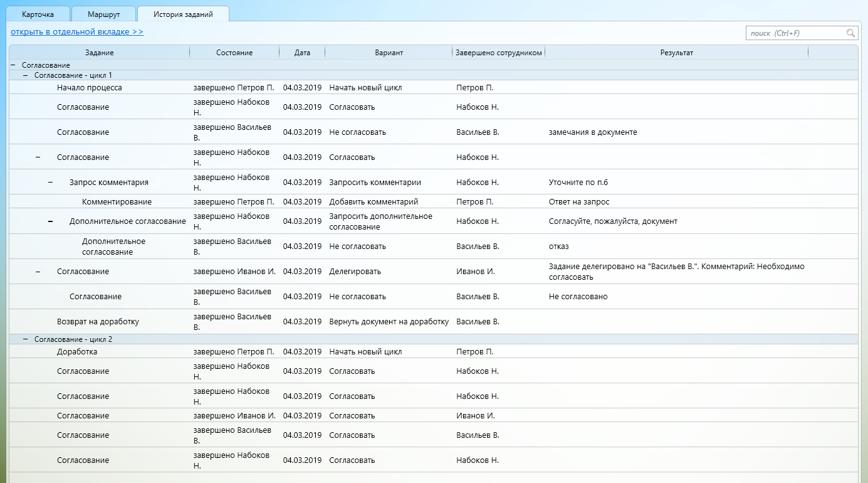This screenshot has width=868, height=483.
Task: Click the Завершено сотрудником column header
Action: click(499, 53)
